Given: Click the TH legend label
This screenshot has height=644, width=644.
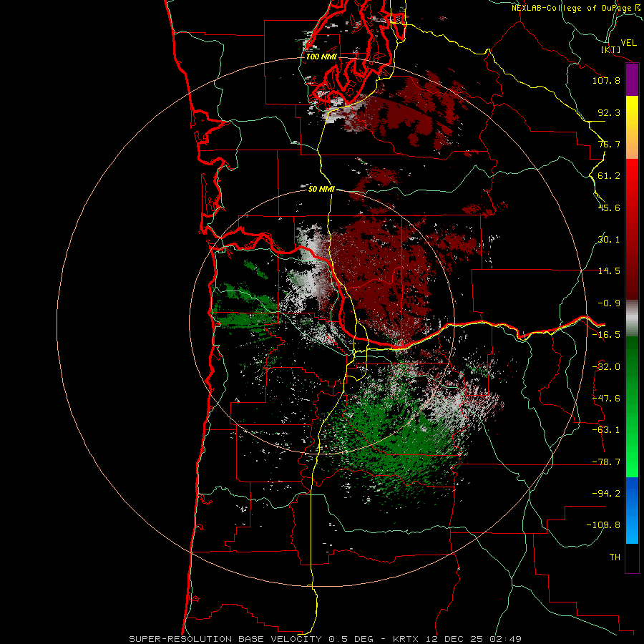Looking at the screenshot, I should coord(615,557).
